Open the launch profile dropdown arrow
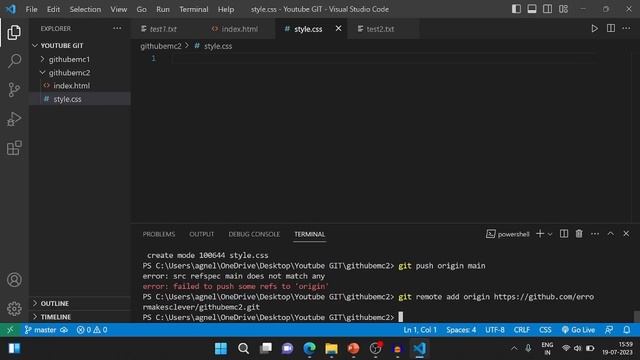Viewport: 640px width, 360px height. (x=550, y=234)
